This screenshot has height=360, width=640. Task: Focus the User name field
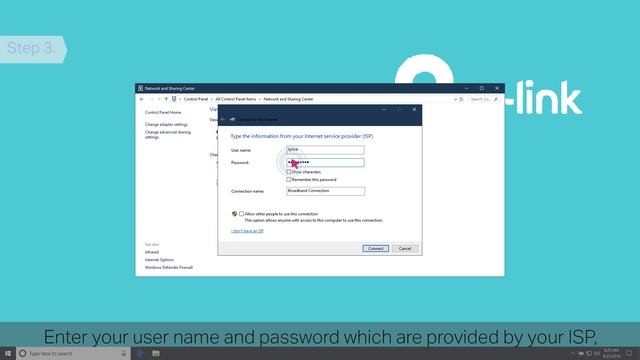tap(325, 150)
